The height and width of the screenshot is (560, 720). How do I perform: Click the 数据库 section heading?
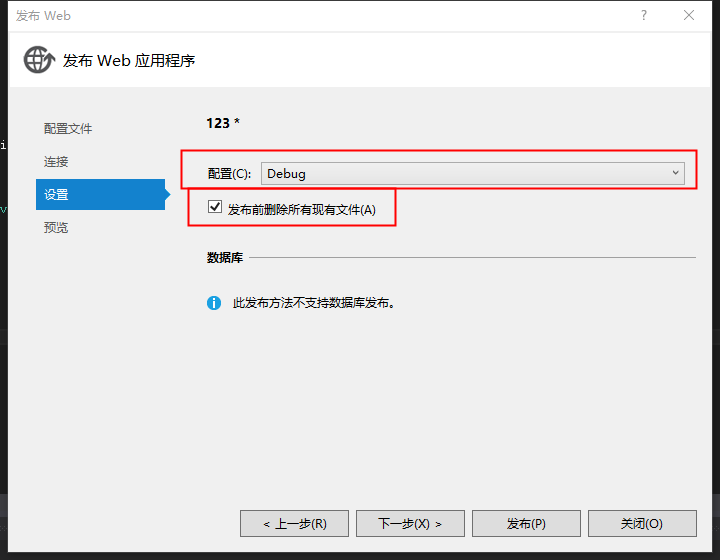pyautogui.click(x=225, y=258)
